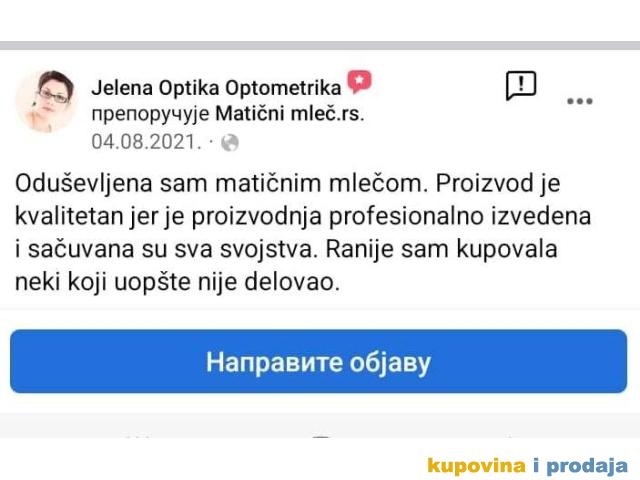Click the gray divider bar above the post
Viewport: 640px width, 480px height.
pyautogui.click(x=320, y=46)
